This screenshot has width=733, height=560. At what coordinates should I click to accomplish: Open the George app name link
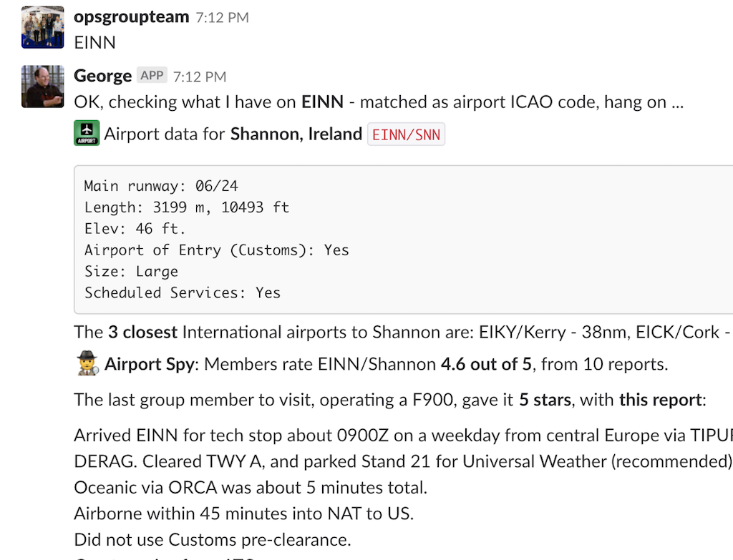point(103,76)
